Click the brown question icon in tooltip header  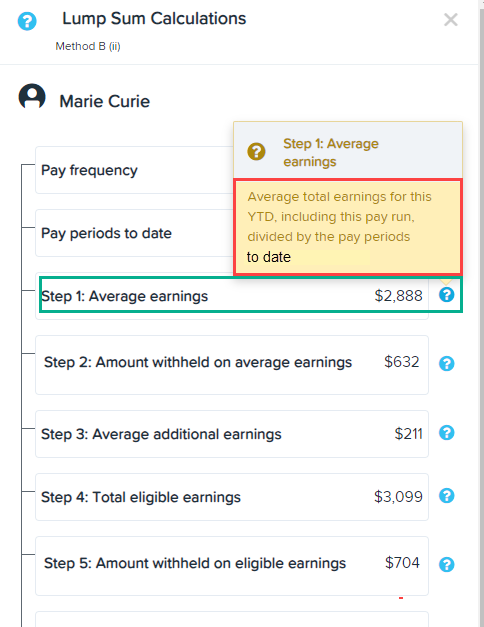pos(256,152)
